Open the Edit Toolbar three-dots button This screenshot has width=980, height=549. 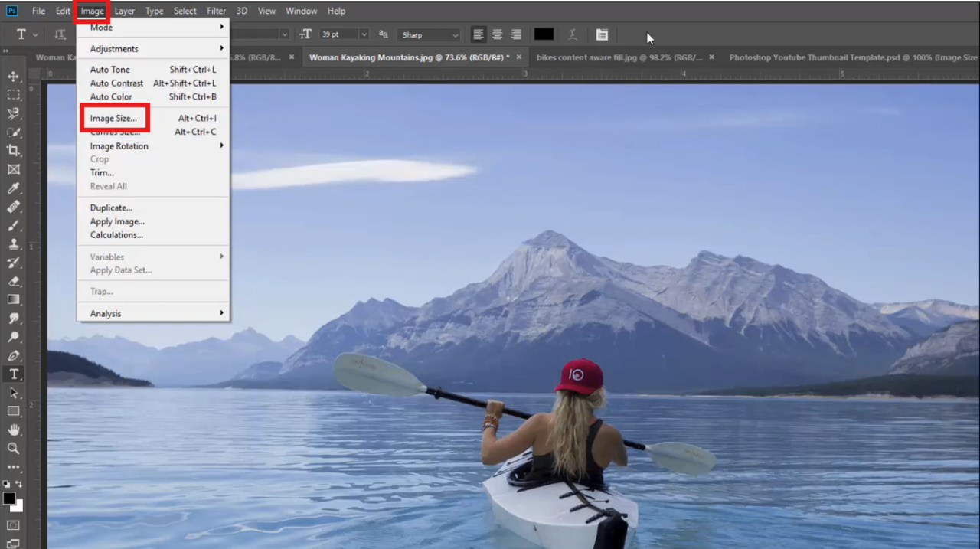[x=13, y=466]
